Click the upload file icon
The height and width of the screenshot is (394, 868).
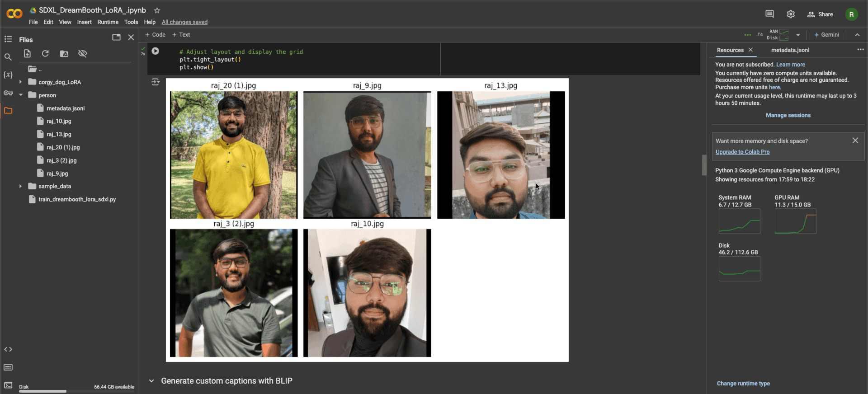[27, 54]
